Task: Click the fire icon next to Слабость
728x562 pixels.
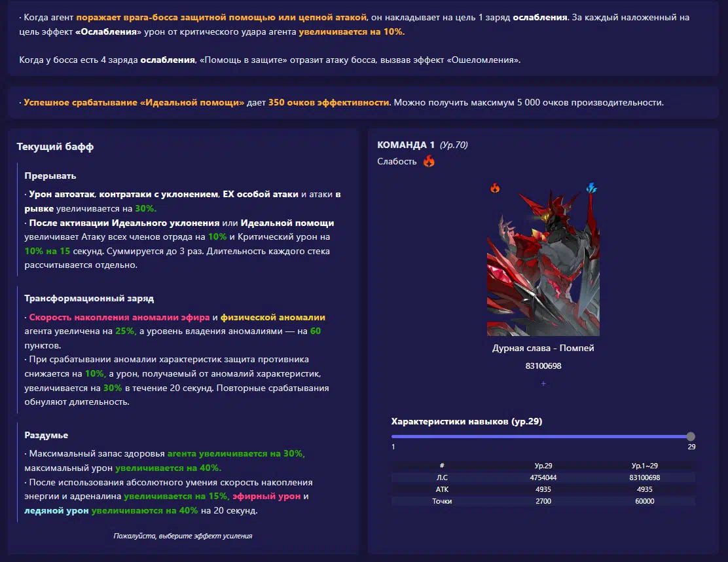Action: (429, 161)
